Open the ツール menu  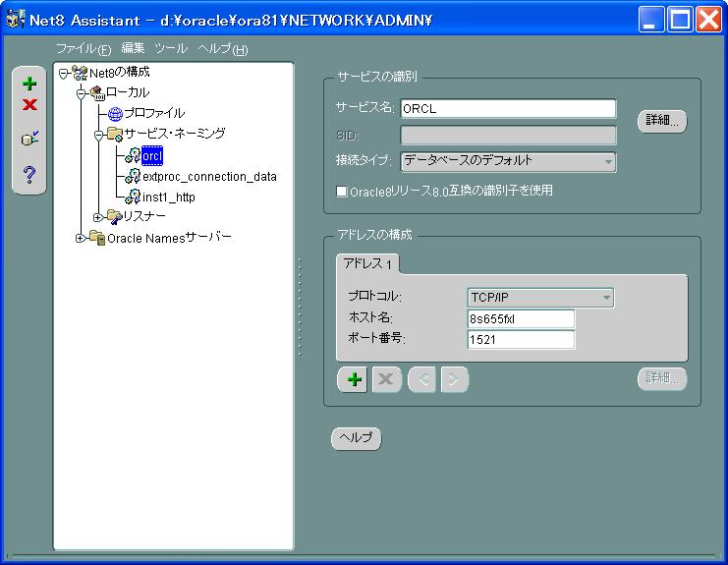pos(171,48)
